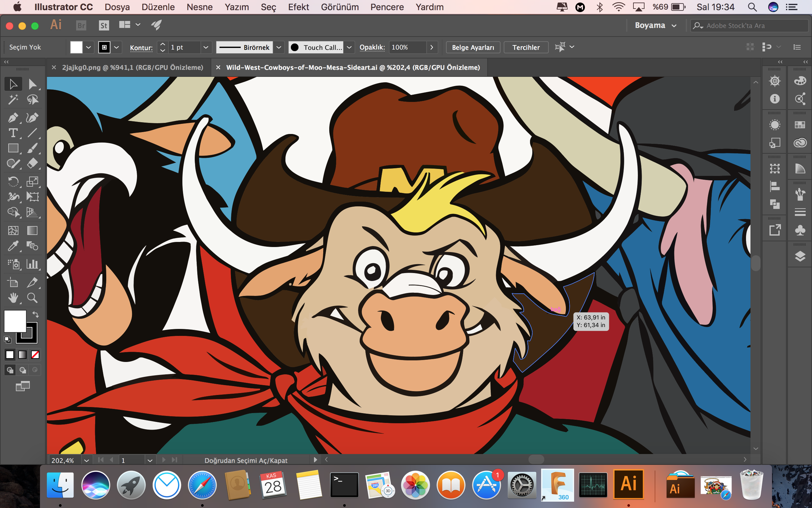812x508 pixels.
Task: Open Adobe Stock via St icon
Action: click(104, 25)
